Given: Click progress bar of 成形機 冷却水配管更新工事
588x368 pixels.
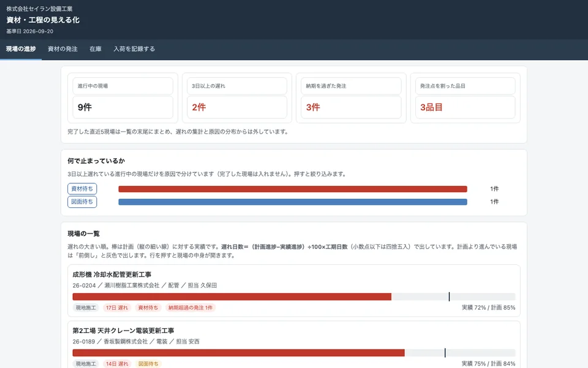Looking at the screenshot, I should coord(293,297).
